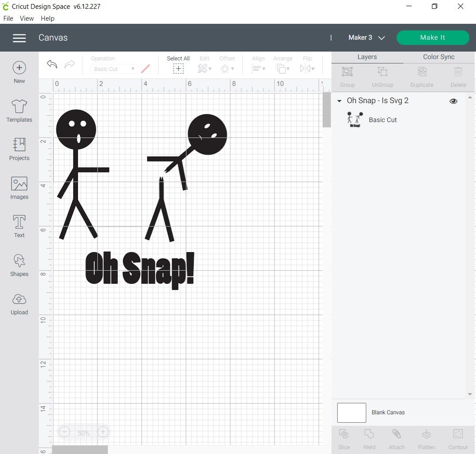This screenshot has height=454, width=476.
Task: Open the Upload panel
Action: 19,303
